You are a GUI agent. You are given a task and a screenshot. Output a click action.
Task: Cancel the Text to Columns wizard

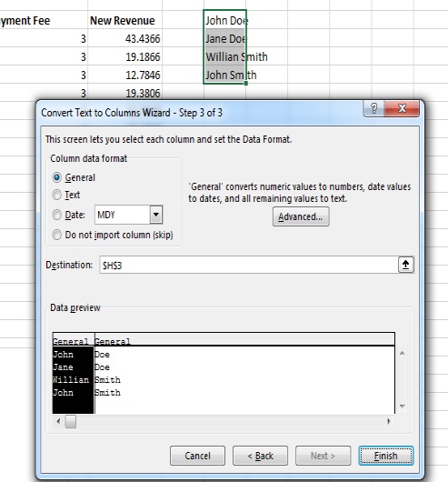[197, 456]
